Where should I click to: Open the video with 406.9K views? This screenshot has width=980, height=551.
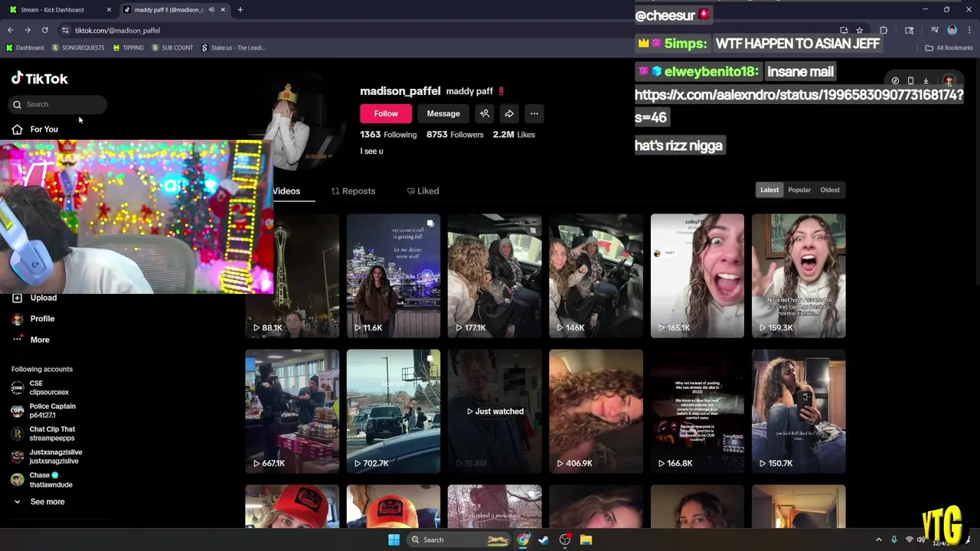coord(596,411)
